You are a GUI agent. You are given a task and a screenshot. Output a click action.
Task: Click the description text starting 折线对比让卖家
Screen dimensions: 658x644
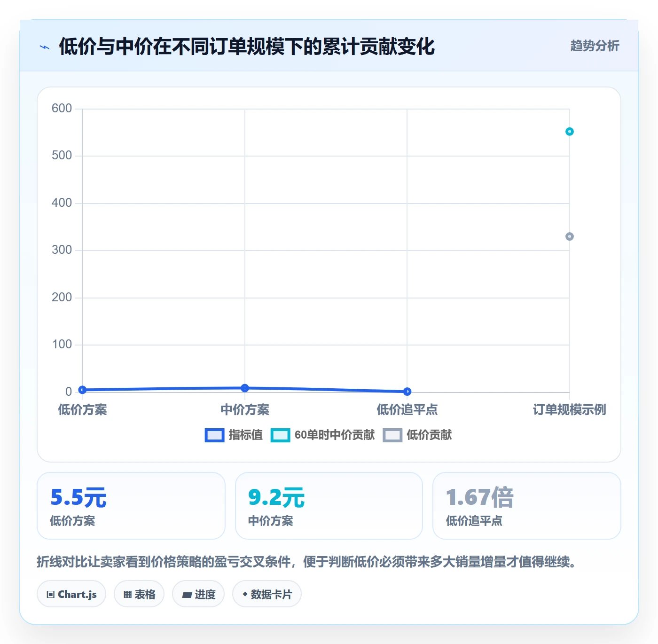tap(307, 562)
